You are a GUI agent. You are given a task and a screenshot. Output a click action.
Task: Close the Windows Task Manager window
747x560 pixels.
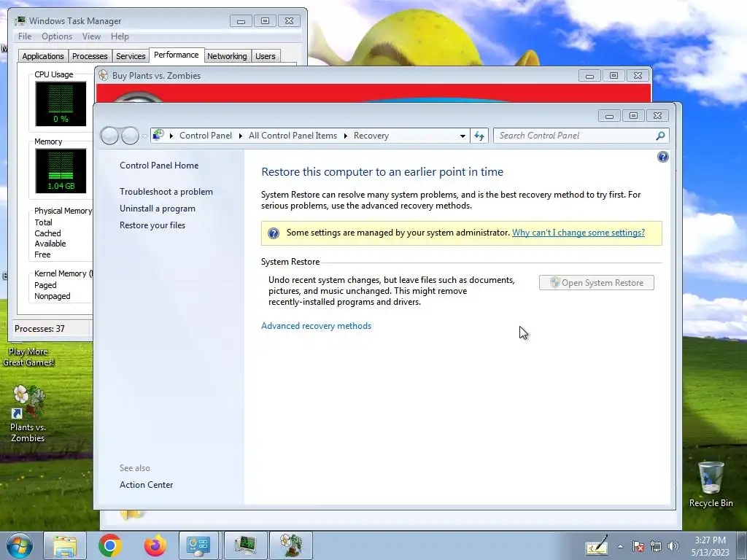(x=289, y=20)
